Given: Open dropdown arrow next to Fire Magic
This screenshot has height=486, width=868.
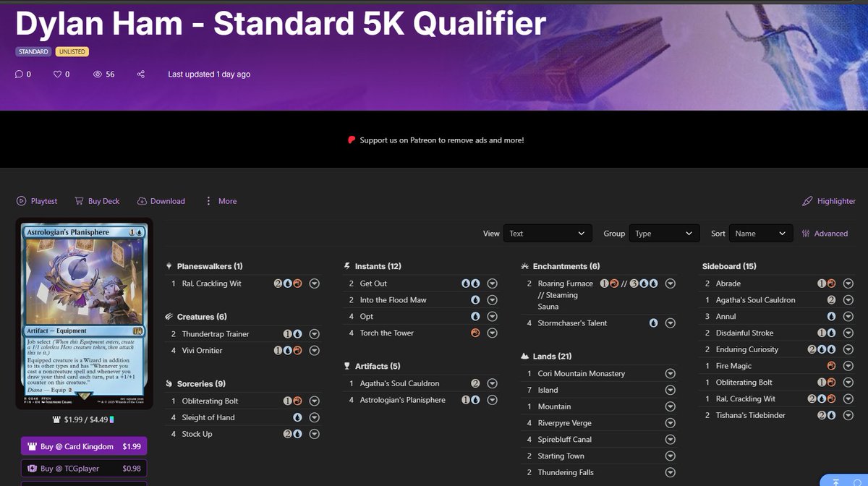Looking at the screenshot, I should point(848,366).
